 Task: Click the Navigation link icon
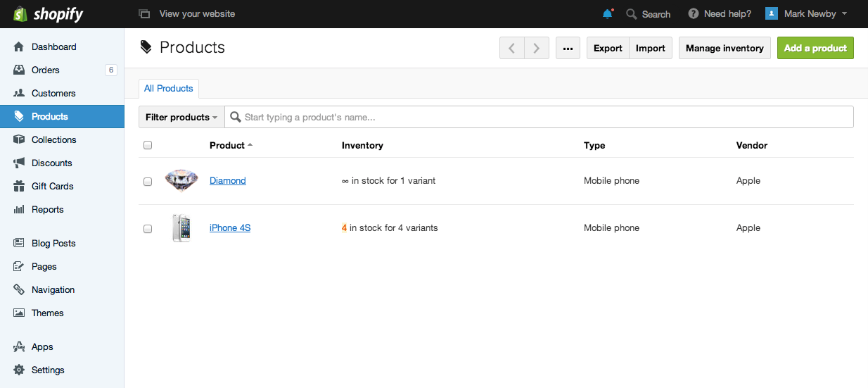pyautogui.click(x=19, y=289)
